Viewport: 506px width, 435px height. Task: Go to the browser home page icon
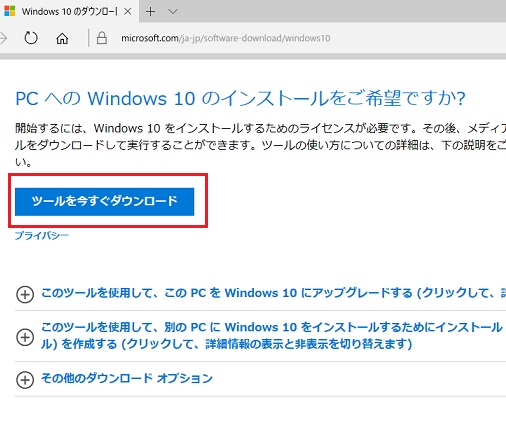click(62, 38)
